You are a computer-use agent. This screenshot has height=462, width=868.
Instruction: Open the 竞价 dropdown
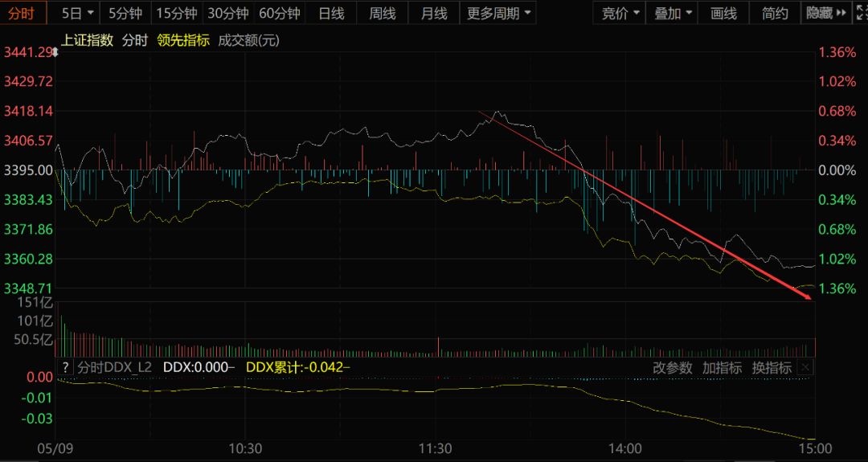click(x=620, y=14)
